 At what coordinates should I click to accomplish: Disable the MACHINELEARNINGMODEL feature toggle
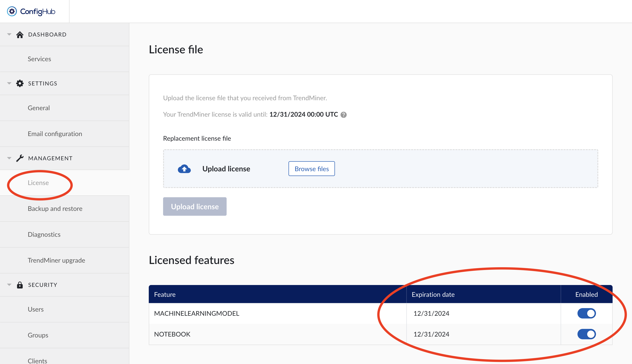pos(586,313)
